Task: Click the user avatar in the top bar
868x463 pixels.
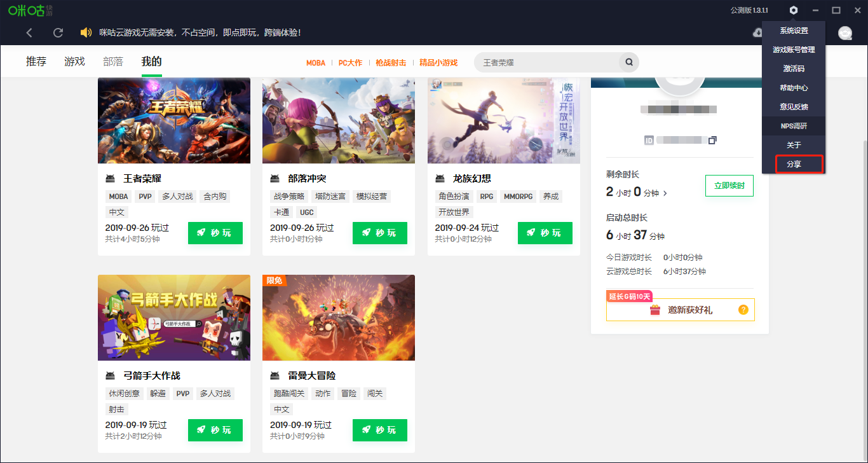Action: point(845,33)
